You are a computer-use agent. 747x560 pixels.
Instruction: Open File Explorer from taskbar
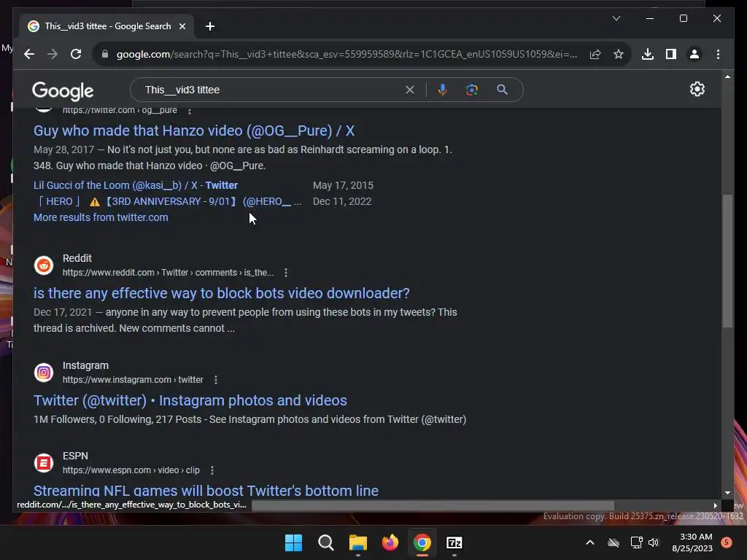pyautogui.click(x=357, y=542)
